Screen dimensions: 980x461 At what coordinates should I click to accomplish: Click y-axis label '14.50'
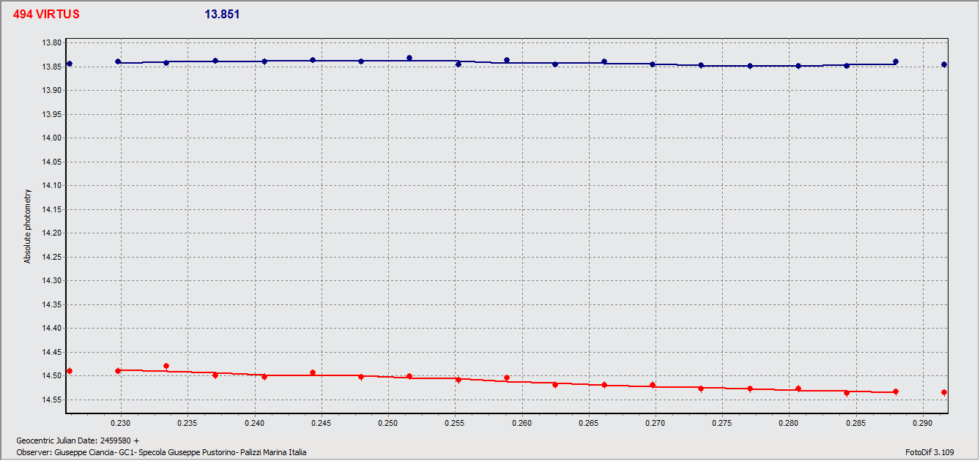coord(52,376)
